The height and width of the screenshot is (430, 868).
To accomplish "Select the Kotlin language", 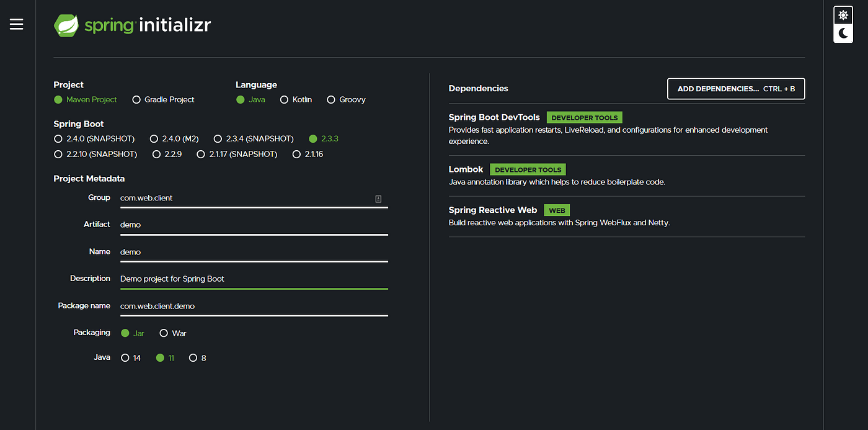I will coord(284,99).
